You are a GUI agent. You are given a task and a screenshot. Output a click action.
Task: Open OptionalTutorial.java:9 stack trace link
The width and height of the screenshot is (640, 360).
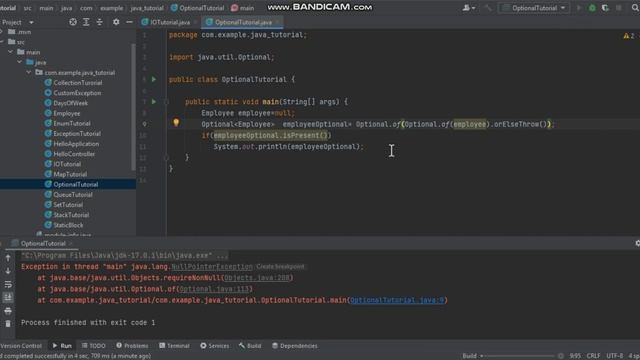coord(397,300)
